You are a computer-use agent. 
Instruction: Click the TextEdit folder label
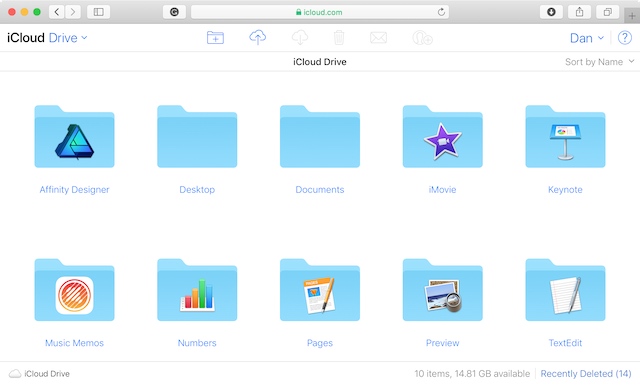click(565, 343)
